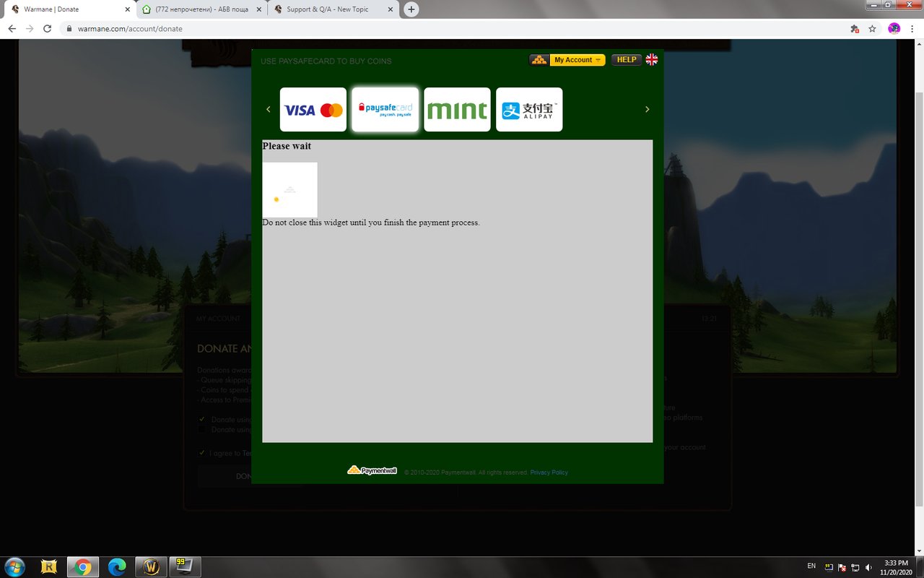924x578 pixels.
Task: Switch to the АБВ поща tab
Action: 202,9
